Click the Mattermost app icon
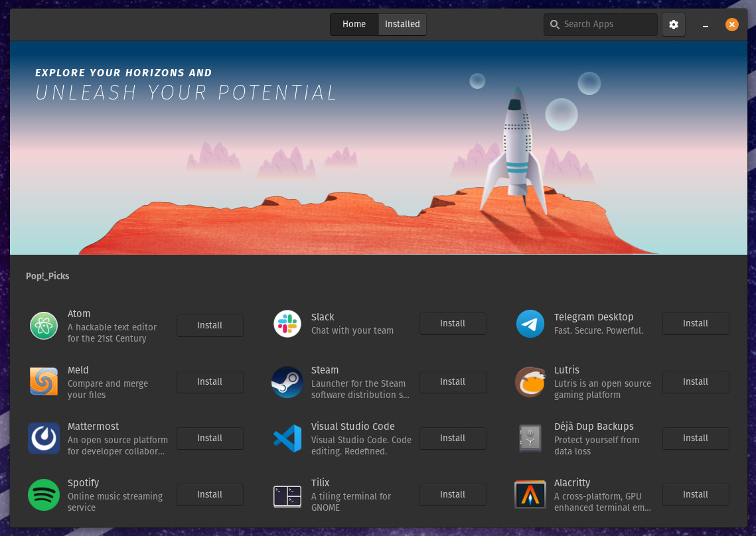 (44, 438)
